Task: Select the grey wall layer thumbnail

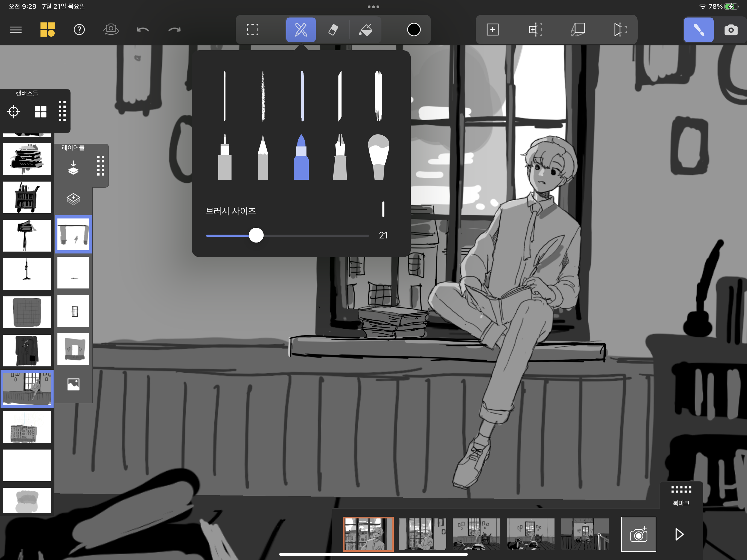Action: 73,349
